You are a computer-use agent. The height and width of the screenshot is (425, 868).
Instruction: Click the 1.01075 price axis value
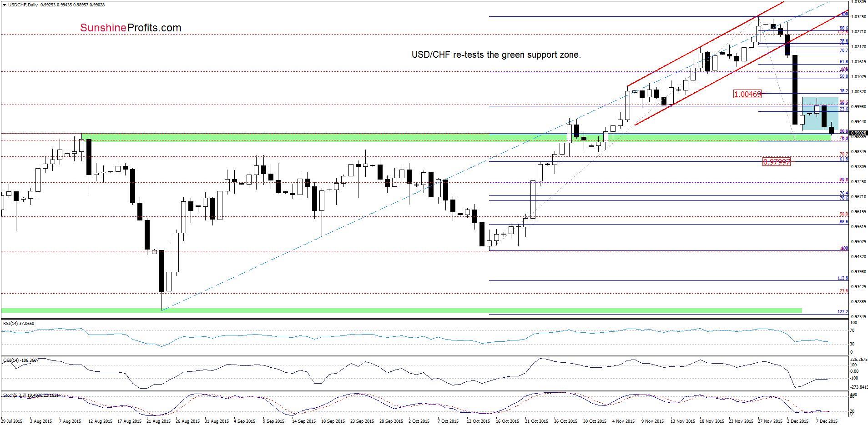pos(859,77)
